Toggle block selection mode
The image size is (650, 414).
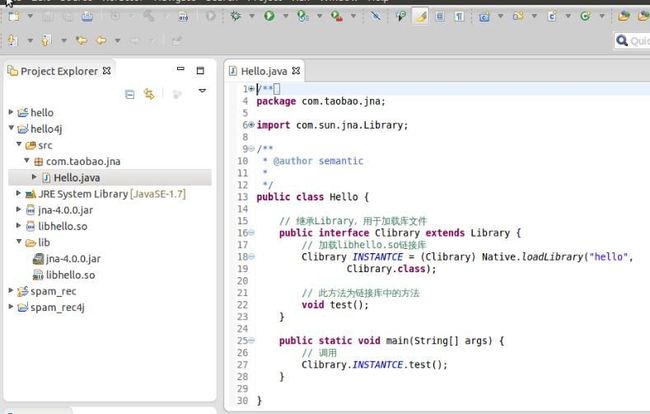440,16
